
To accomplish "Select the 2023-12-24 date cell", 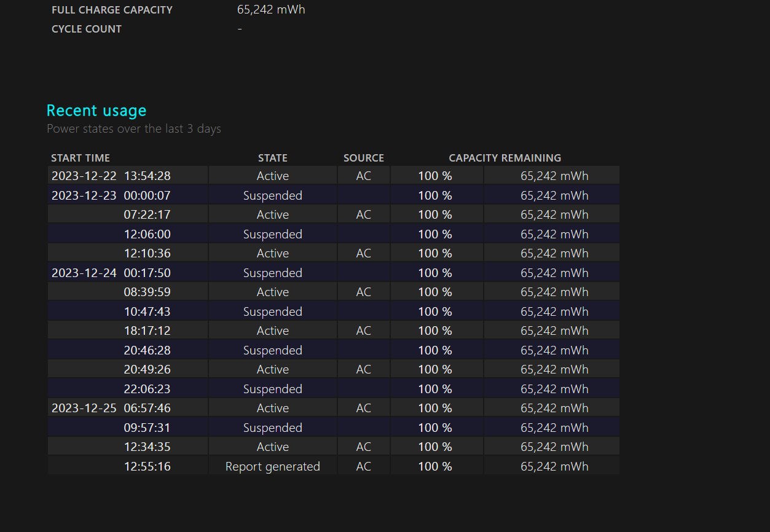I will point(84,273).
